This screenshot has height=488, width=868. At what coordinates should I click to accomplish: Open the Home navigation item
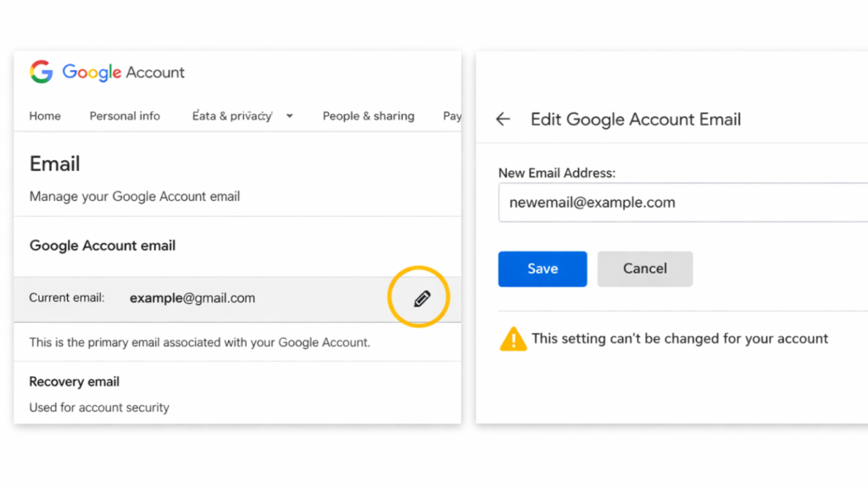click(x=44, y=116)
